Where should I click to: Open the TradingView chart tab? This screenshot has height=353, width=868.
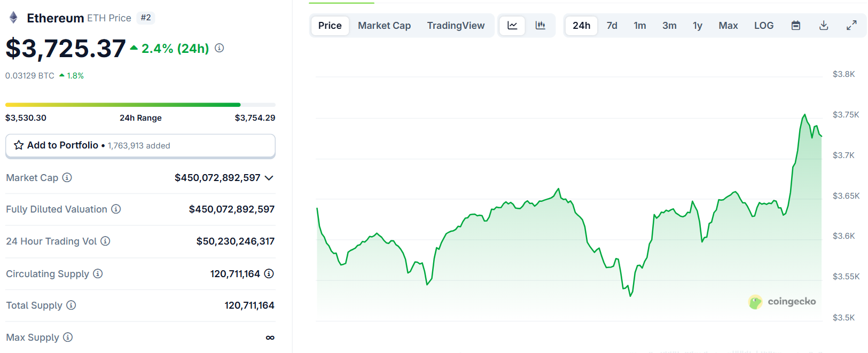(x=456, y=26)
